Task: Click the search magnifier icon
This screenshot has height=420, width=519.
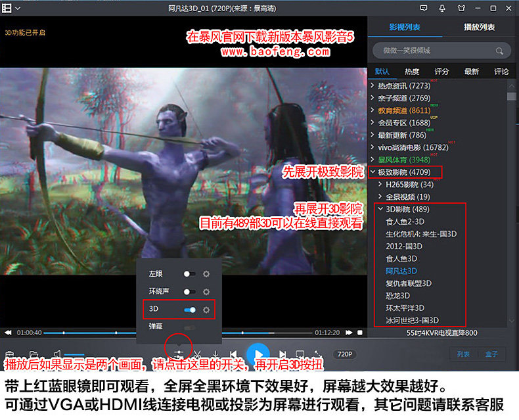Action: (x=499, y=51)
